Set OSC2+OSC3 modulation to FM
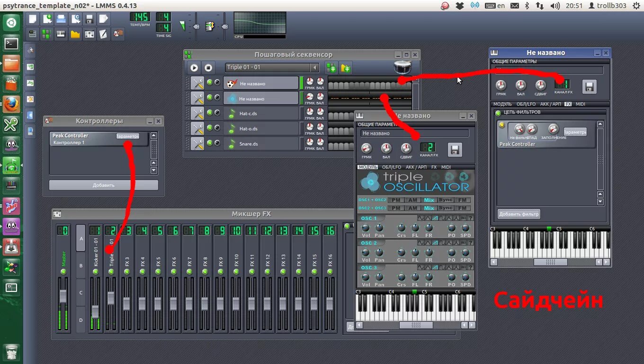Viewport: 644px width, 364px height. click(x=462, y=208)
